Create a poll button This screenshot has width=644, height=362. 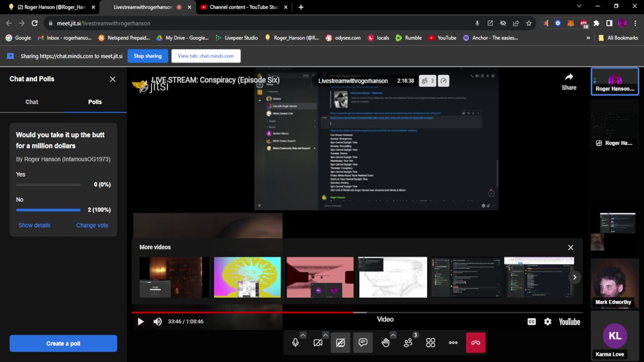[63, 343]
